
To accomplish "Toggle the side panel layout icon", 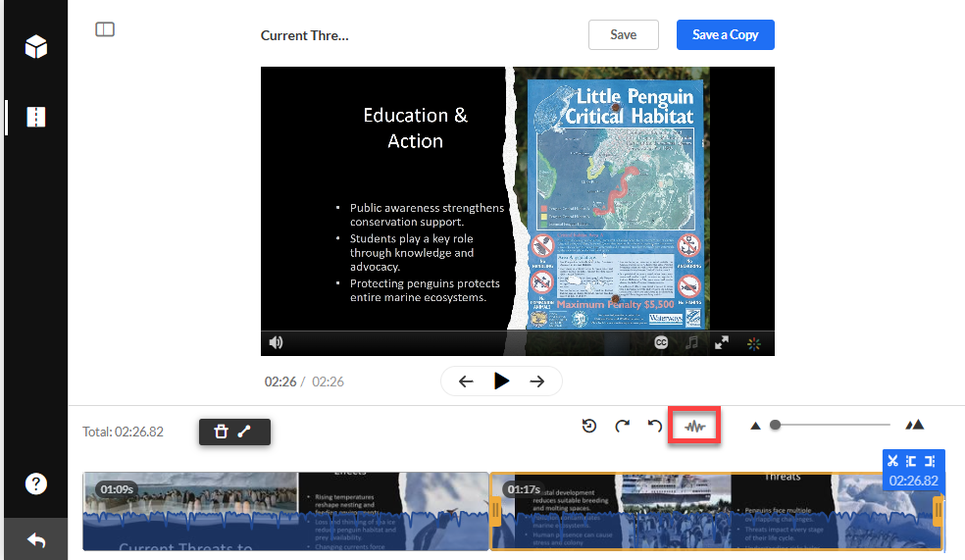I will pos(105,28).
